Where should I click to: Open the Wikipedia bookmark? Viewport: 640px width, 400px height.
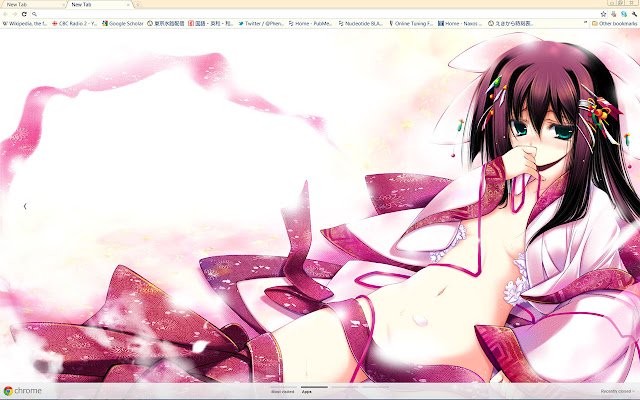pos(25,24)
